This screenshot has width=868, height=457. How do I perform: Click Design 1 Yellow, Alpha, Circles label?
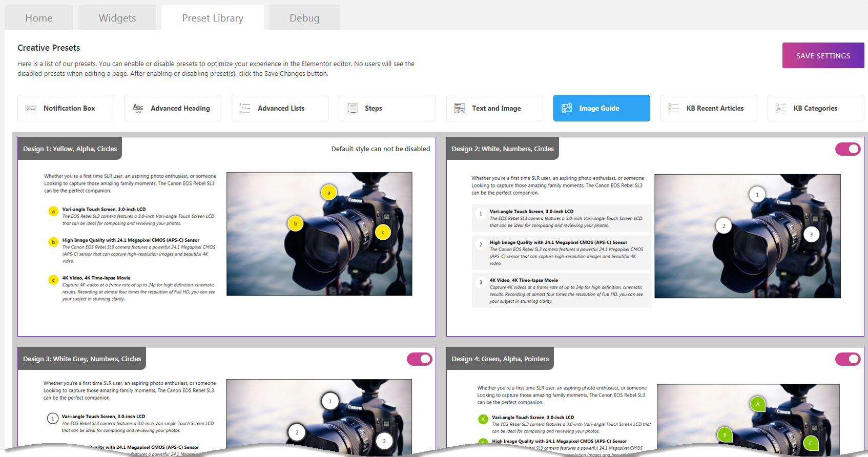coord(70,149)
